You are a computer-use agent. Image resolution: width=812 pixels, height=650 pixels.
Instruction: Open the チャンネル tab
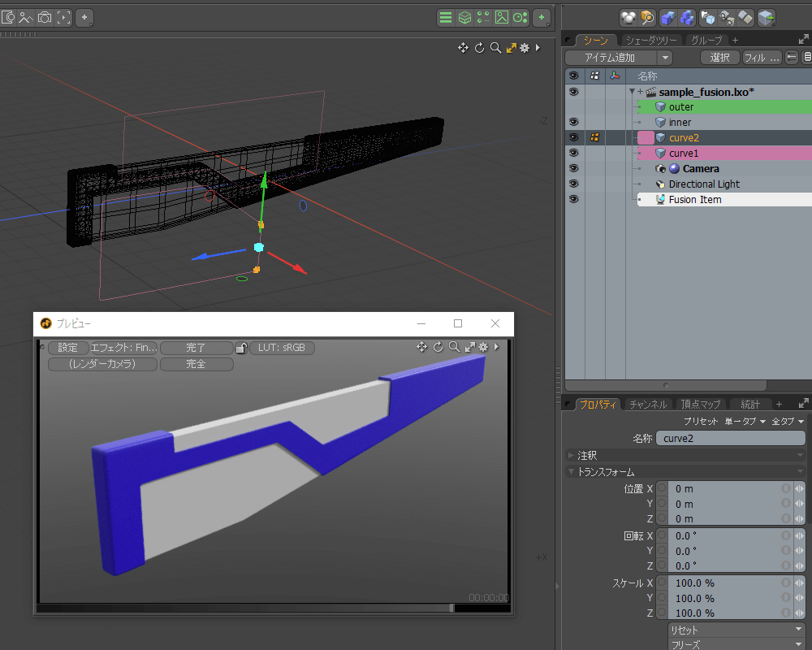[x=647, y=405]
